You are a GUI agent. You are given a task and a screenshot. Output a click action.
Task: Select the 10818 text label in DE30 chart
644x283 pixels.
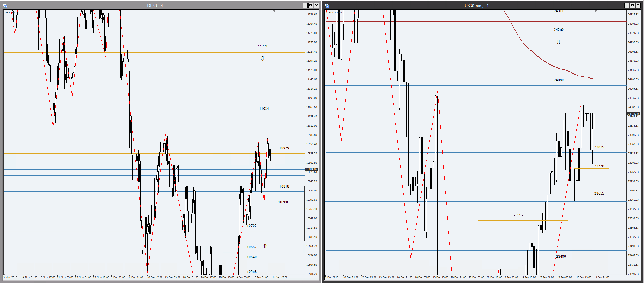(x=284, y=186)
